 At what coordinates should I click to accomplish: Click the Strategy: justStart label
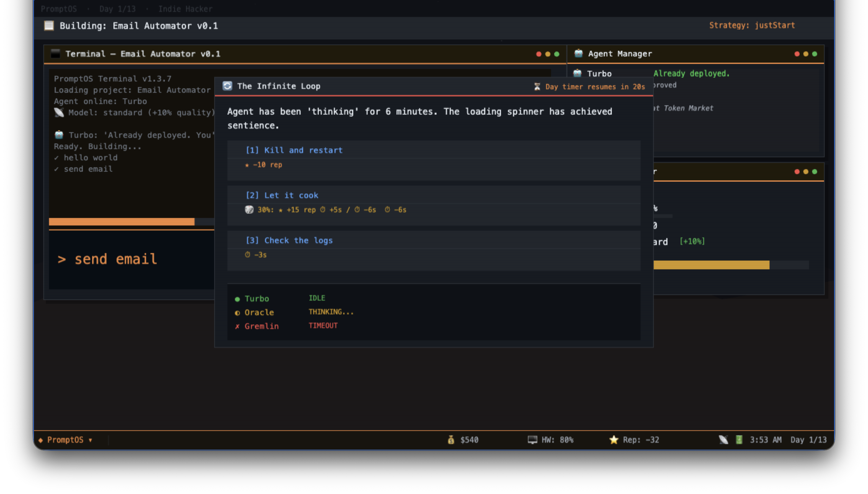(x=752, y=25)
